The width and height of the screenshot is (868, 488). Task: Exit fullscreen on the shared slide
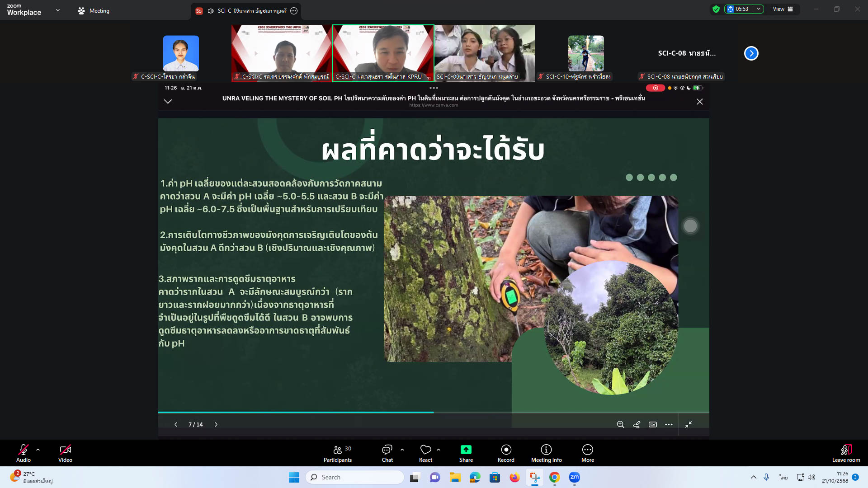click(689, 424)
